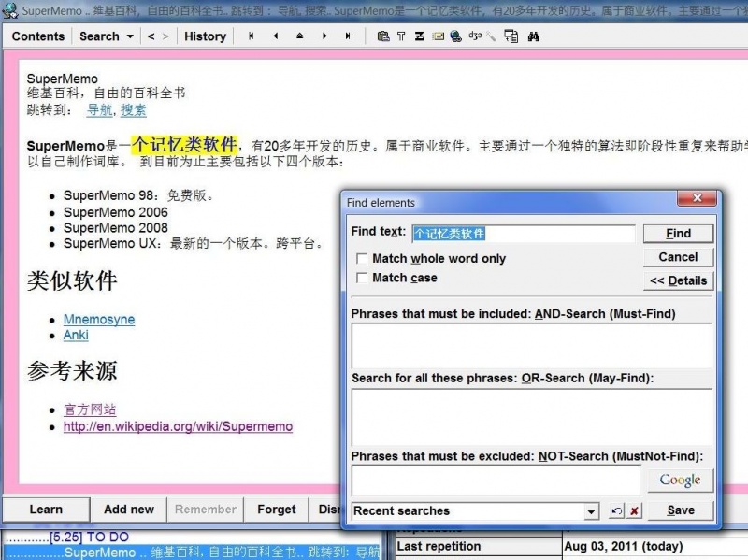Image resolution: width=748 pixels, height=560 pixels.
Task: Click the 'SuperMemo 98' list item
Action: 138,195
